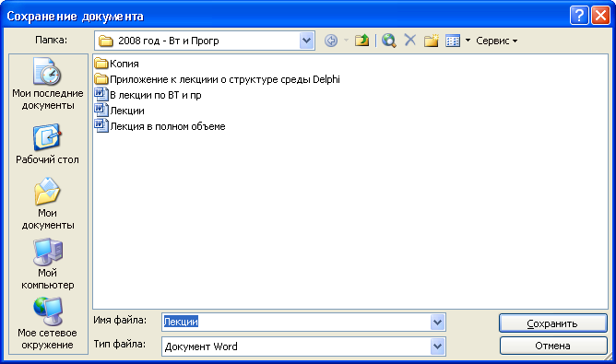
Task: Expand the Views dropdown arrow
Action: [468, 41]
